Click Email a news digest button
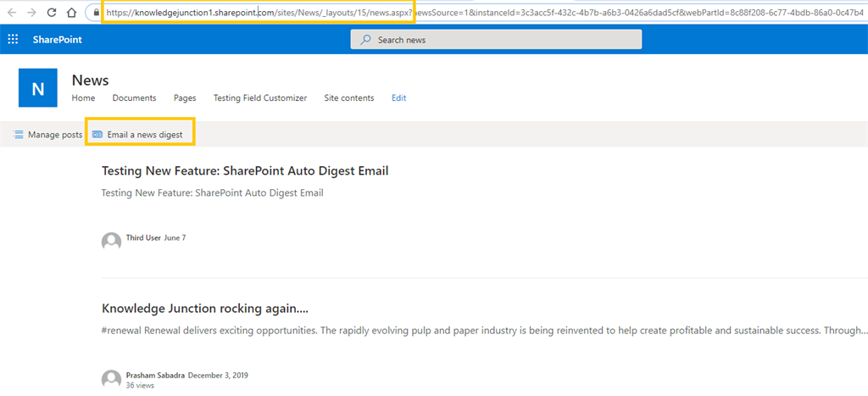 click(x=137, y=135)
